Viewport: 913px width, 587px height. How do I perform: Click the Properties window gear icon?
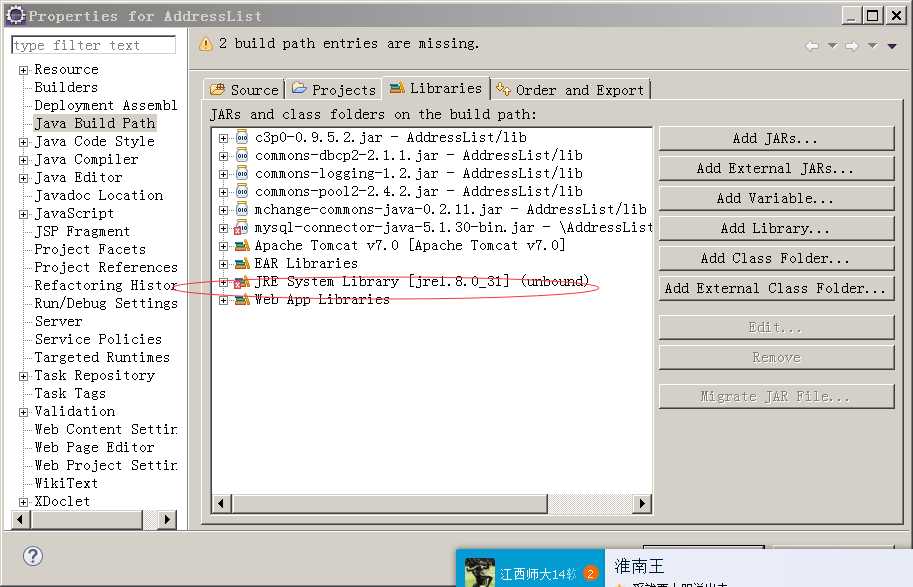click(x=16, y=15)
